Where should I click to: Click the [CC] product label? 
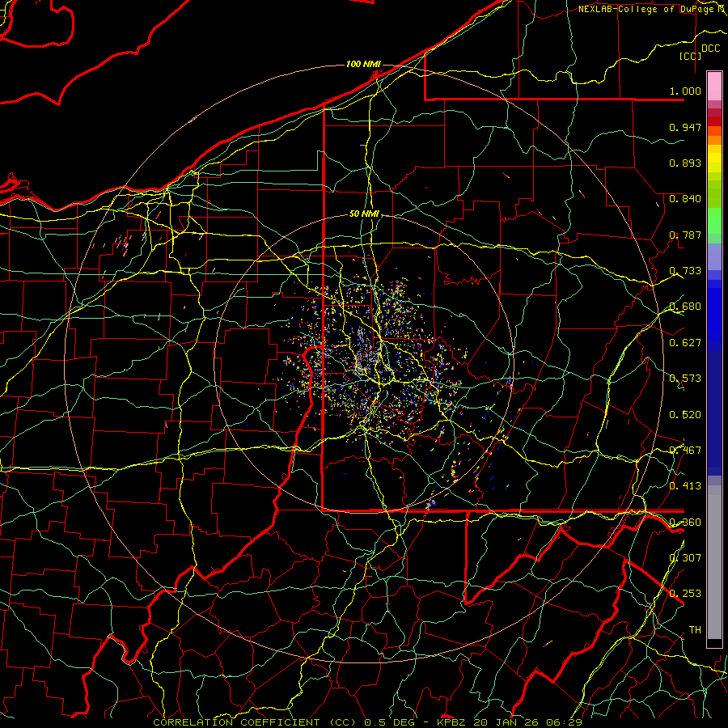coord(690,56)
